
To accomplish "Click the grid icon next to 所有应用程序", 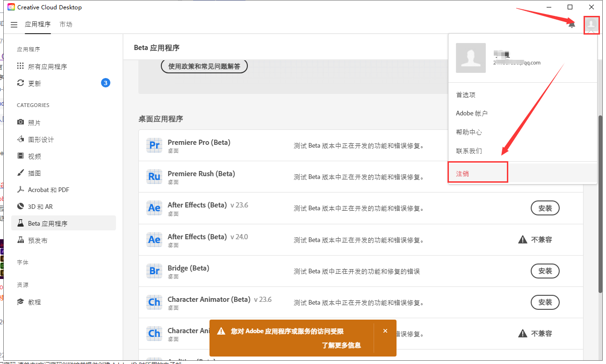I will pos(20,66).
